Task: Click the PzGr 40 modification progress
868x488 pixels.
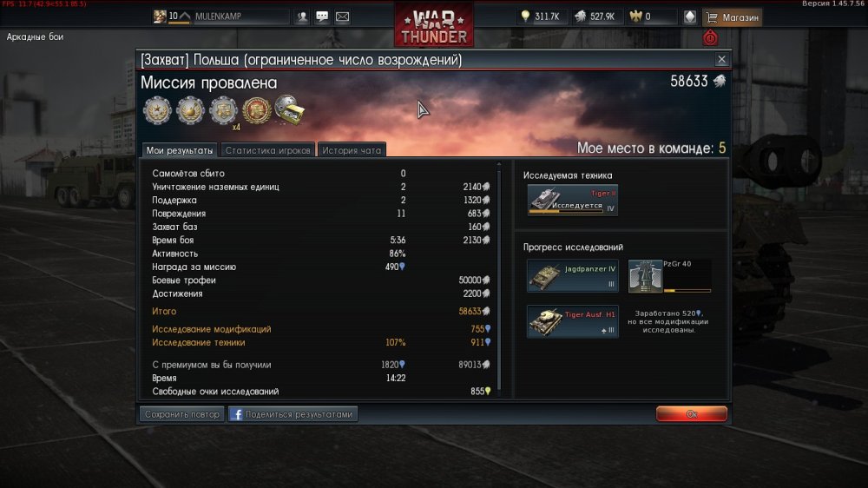Action: 670,276
